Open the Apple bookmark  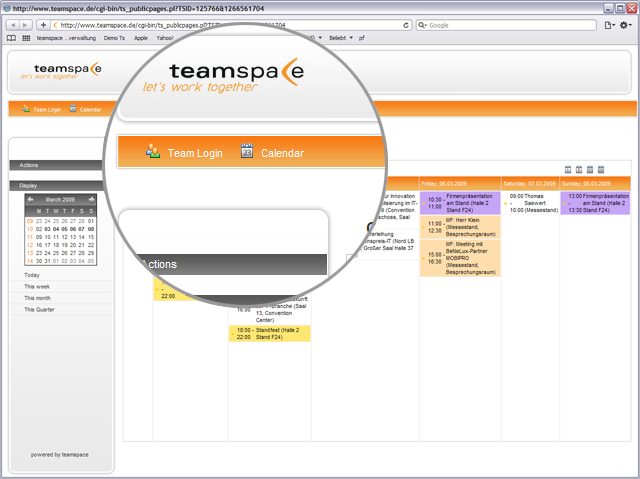point(141,38)
